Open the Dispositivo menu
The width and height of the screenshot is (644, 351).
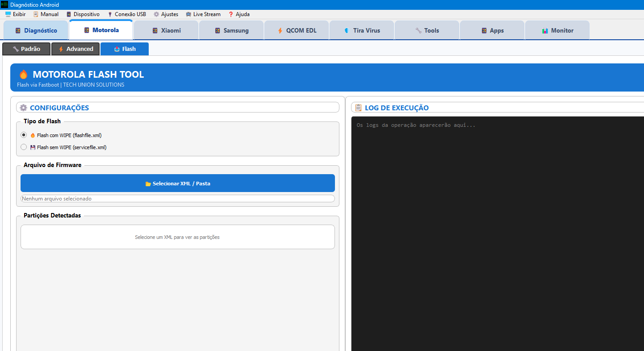83,14
